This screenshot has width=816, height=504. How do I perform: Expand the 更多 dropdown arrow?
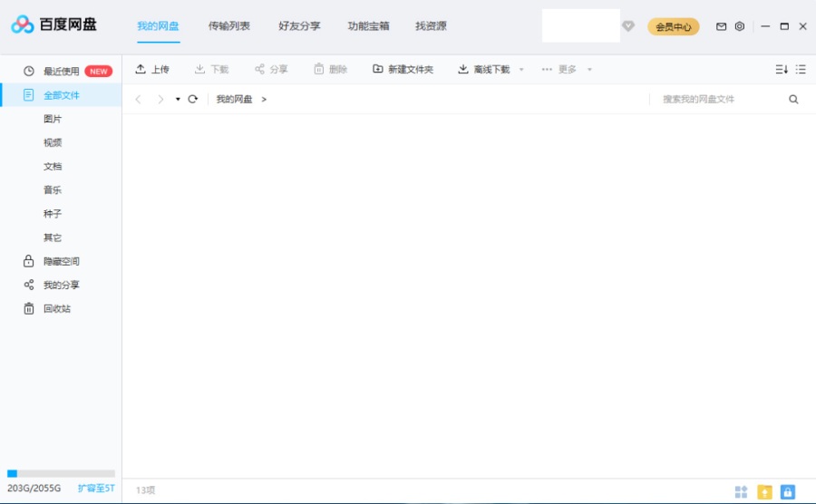pyautogui.click(x=589, y=69)
